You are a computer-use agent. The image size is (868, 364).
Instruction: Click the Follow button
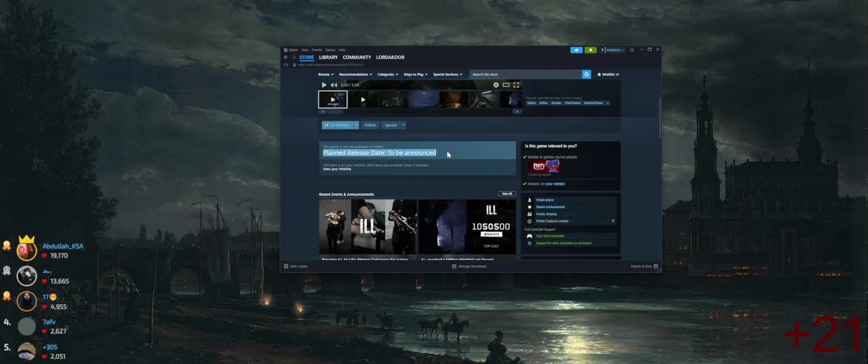pyautogui.click(x=370, y=125)
